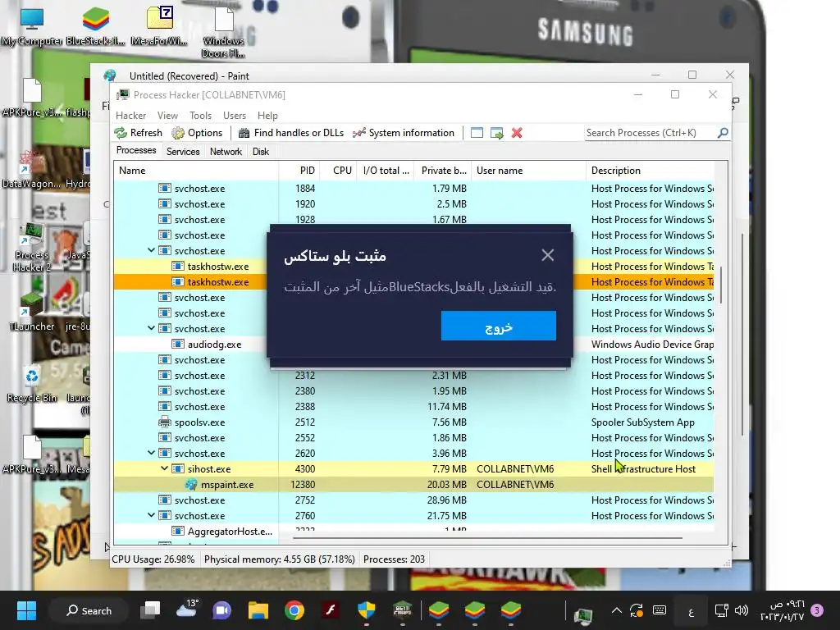Open the first BlueStacks taskbar icon
The width and height of the screenshot is (840, 630).
point(439,610)
